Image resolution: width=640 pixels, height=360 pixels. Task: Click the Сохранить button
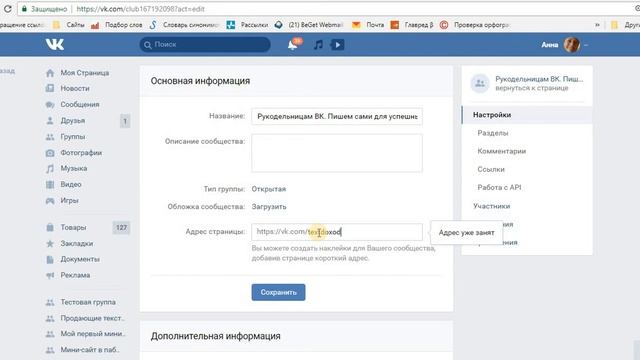[x=278, y=292]
